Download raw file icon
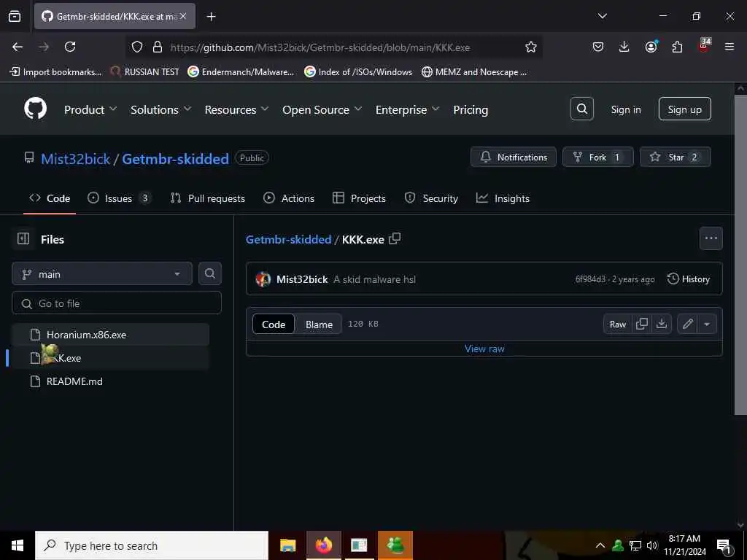Viewport: 747px width, 560px height. click(661, 324)
